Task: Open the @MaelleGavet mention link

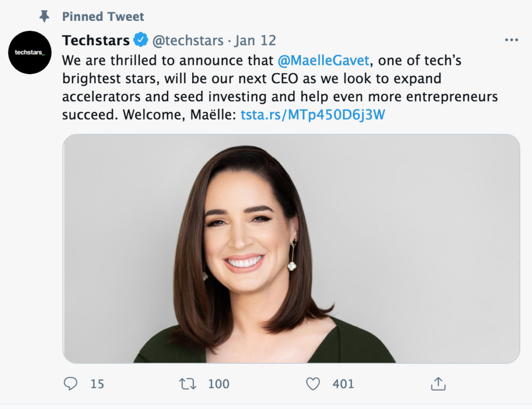Action: click(324, 60)
